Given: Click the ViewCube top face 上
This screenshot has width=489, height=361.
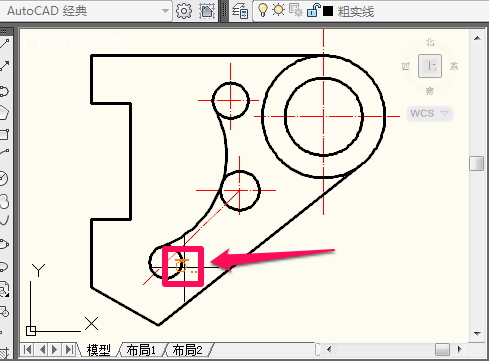Looking at the screenshot, I should coord(430,66).
